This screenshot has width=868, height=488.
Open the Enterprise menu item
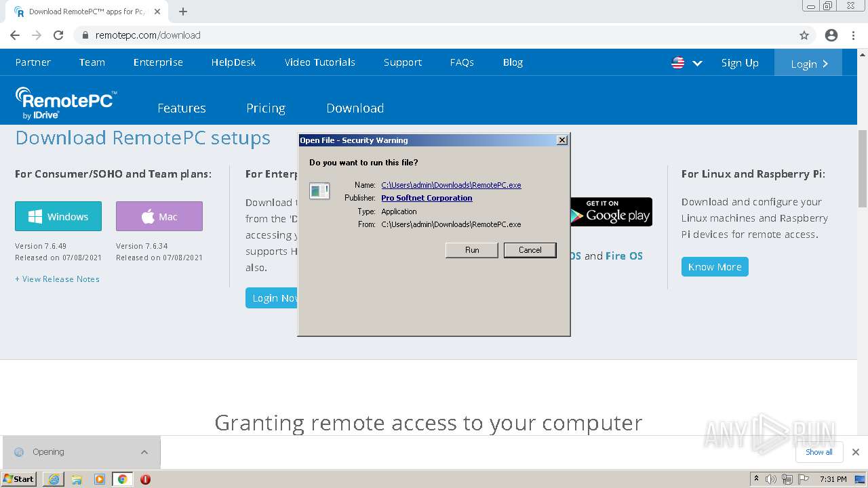pos(158,62)
